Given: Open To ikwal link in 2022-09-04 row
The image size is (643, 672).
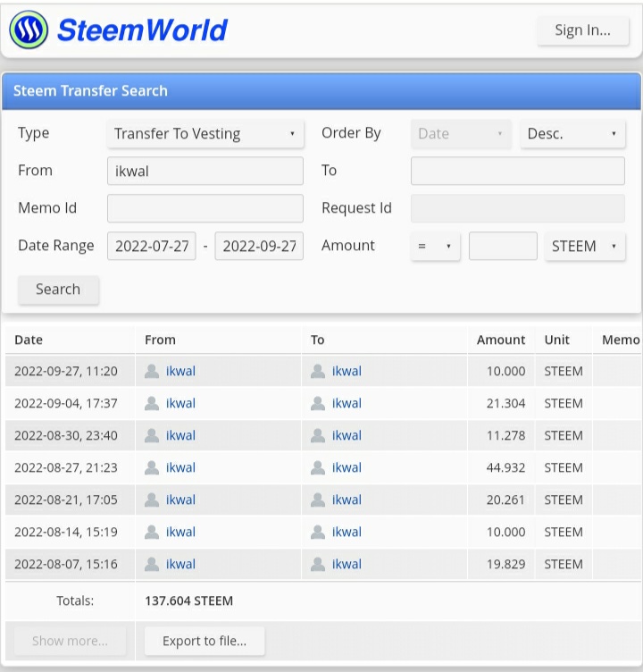Looking at the screenshot, I should [347, 403].
